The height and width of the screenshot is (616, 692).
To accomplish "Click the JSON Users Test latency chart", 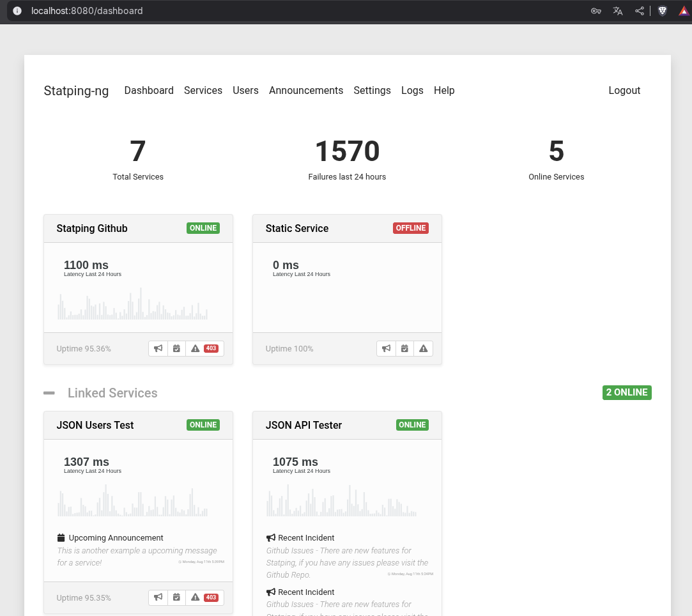I will coord(132,500).
